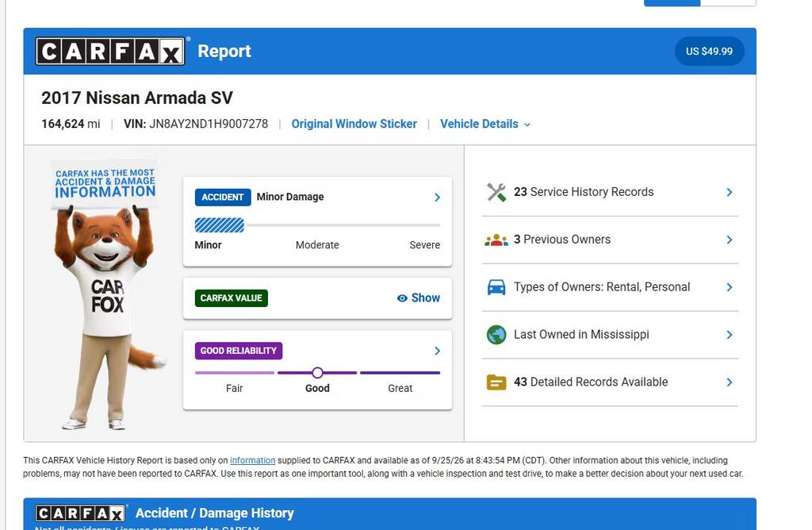Click the wrench service history icon
812x530 pixels.
coord(496,192)
